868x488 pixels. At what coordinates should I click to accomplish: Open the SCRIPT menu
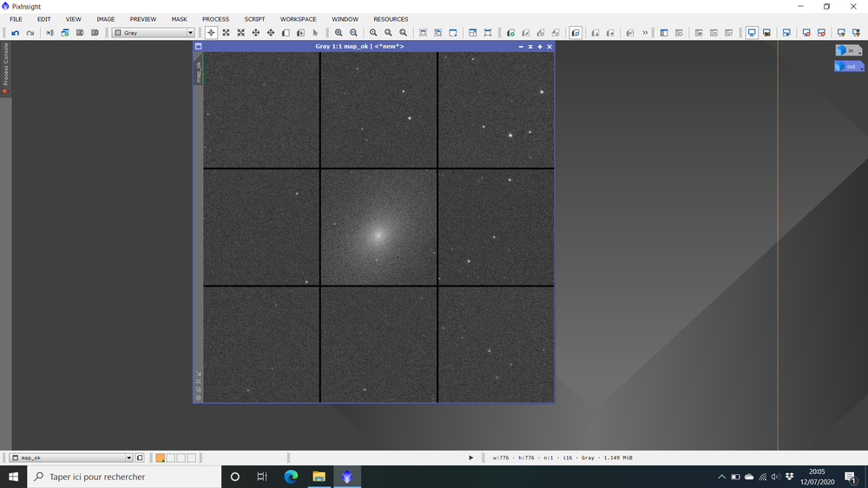pyautogui.click(x=254, y=19)
